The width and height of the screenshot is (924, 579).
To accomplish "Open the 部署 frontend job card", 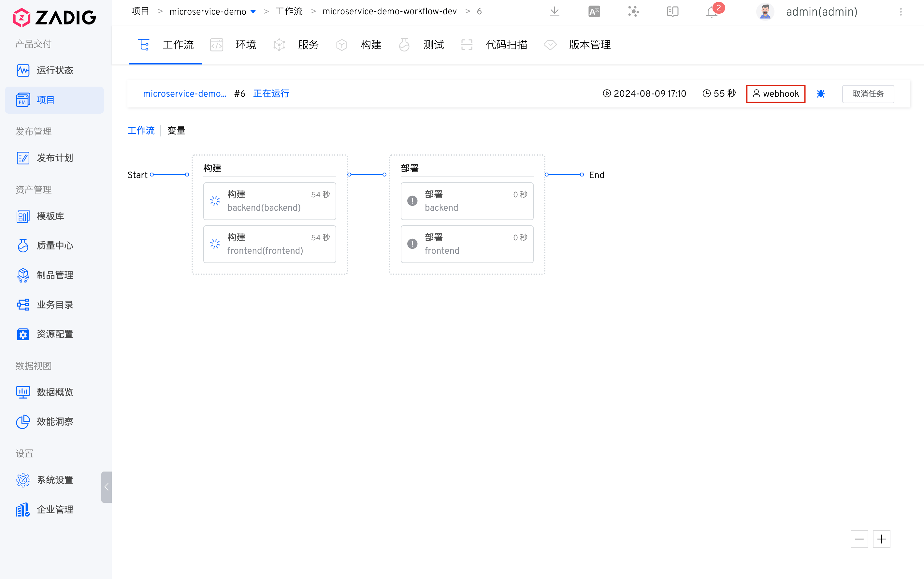I will 467,244.
